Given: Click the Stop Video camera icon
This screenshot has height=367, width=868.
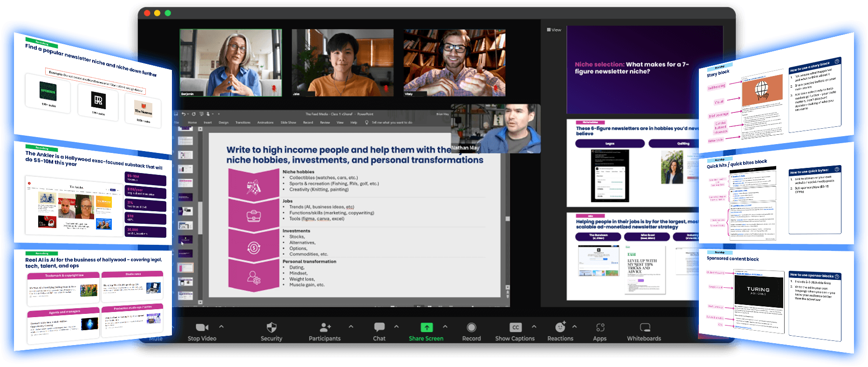Looking at the screenshot, I should [x=202, y=327].
